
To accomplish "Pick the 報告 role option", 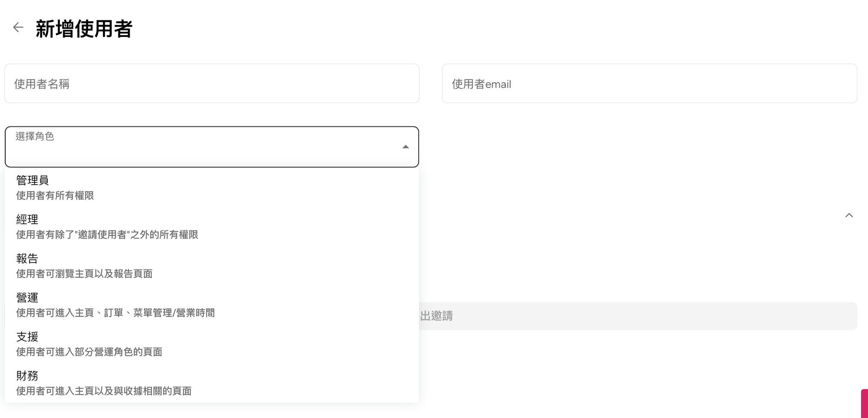I will coord(212,266).
